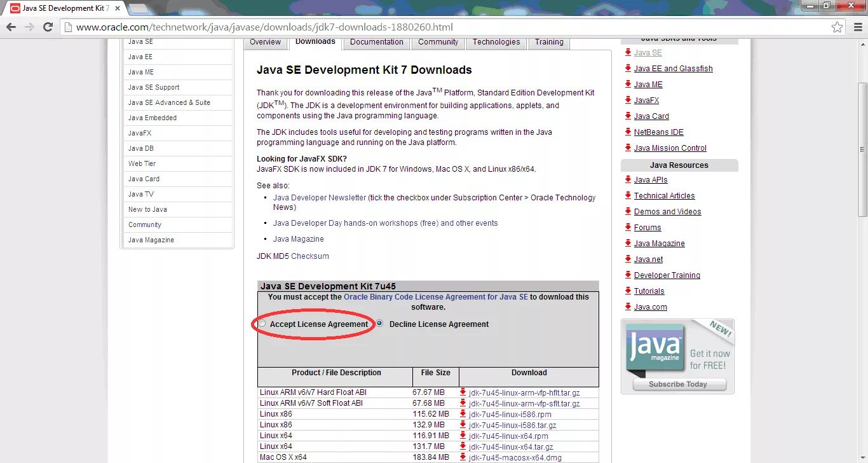Screen dimensions: 868x463
Task: Open the Java.net resource link
Action: (x=648, y=259)
